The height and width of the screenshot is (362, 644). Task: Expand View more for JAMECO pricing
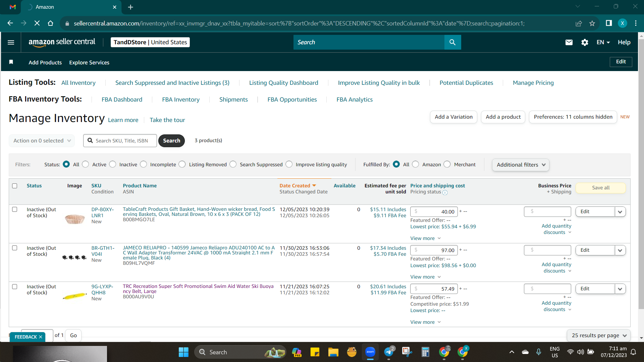[x=425, y=277]
